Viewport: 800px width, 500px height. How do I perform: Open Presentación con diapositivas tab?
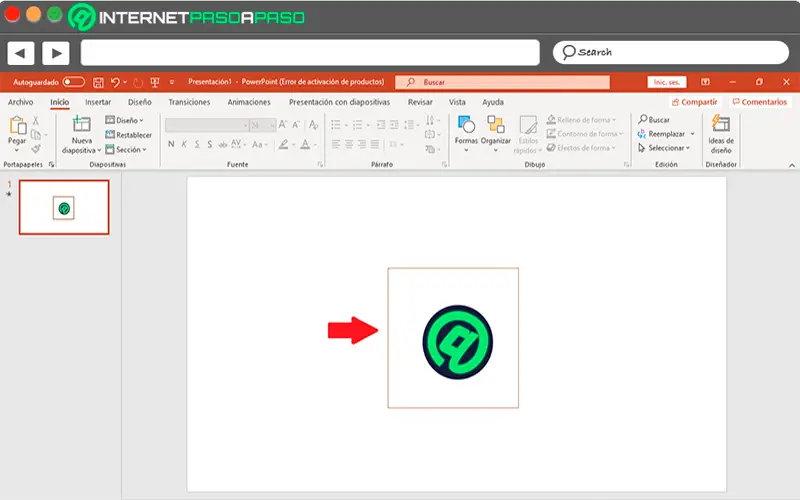click(339, 102)
